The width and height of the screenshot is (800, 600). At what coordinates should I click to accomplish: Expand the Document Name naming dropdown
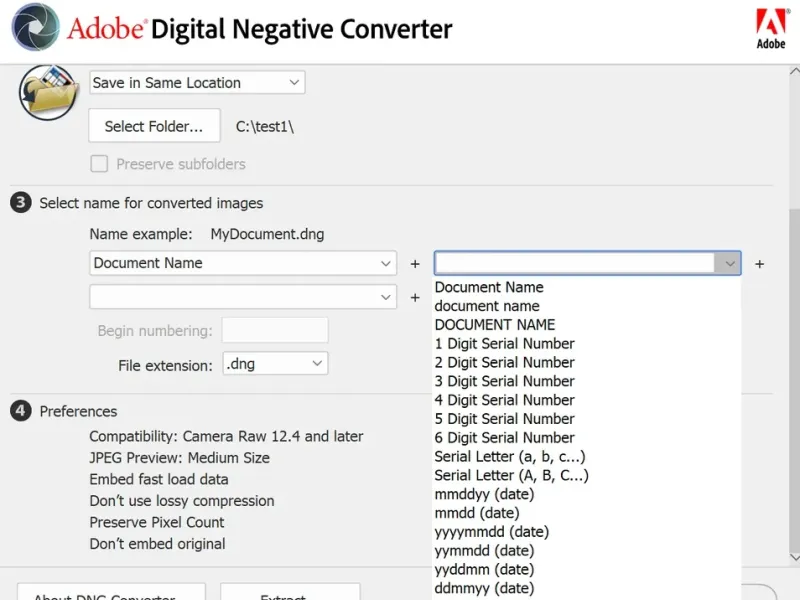click(x=243, y=263)
